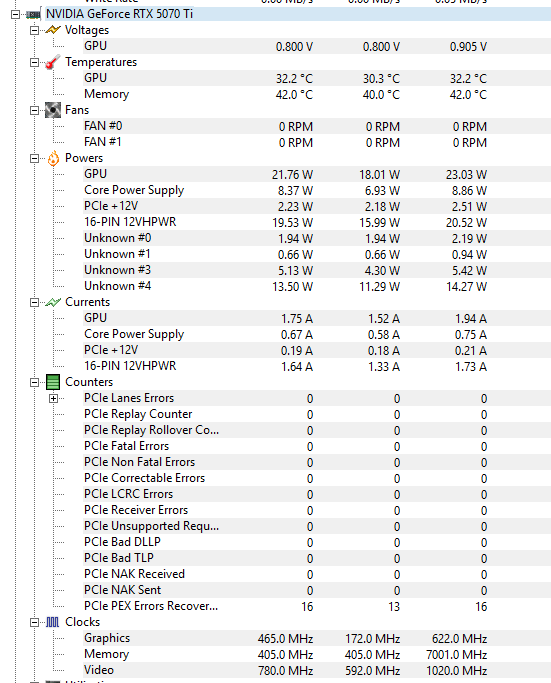Select the Powers category label
Screen dimensions: 551x683
(x=84, y=158)
